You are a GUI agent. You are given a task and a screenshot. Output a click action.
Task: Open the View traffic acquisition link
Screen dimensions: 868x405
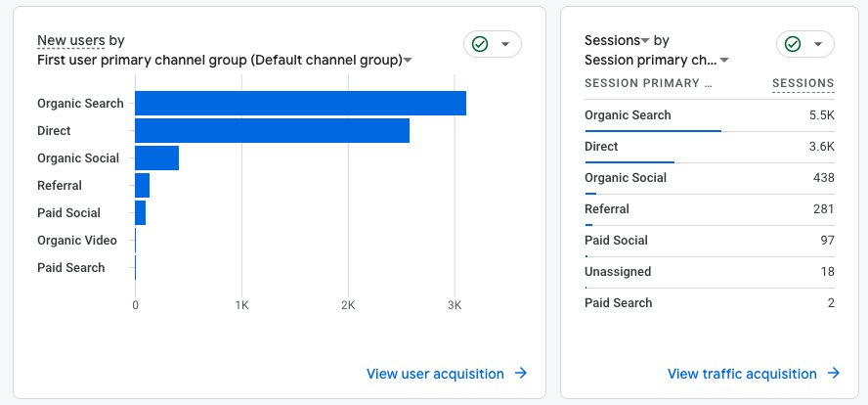coord(742,374)
